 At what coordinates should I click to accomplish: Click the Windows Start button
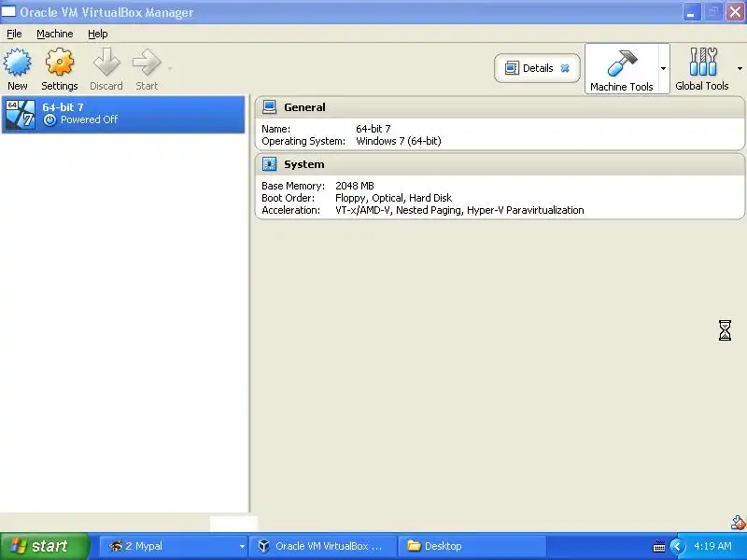pos(45,546)
